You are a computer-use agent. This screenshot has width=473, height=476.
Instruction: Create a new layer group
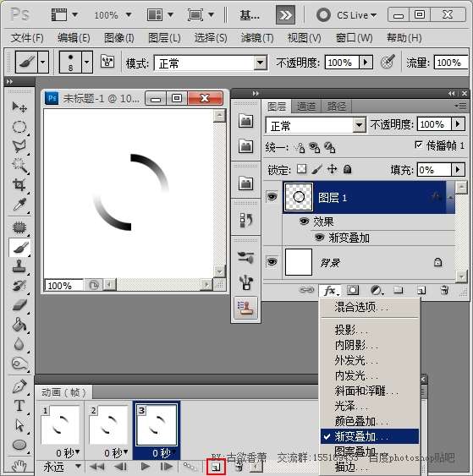click(399, 290)
